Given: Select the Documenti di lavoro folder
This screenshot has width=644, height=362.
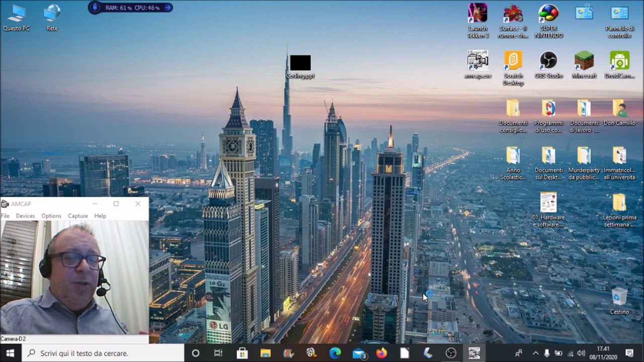Looking at the screenshot, I should point(584,116).
